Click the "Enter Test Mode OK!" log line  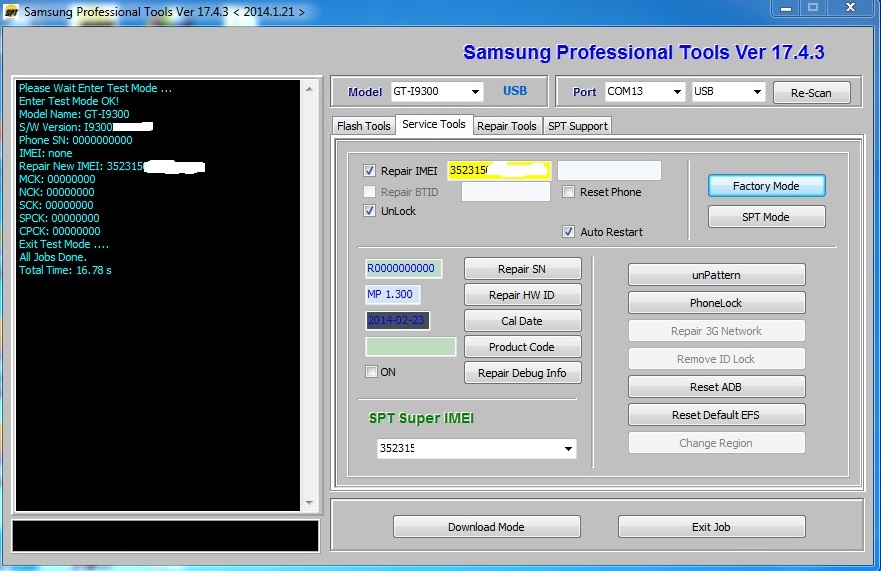point(69,101)
